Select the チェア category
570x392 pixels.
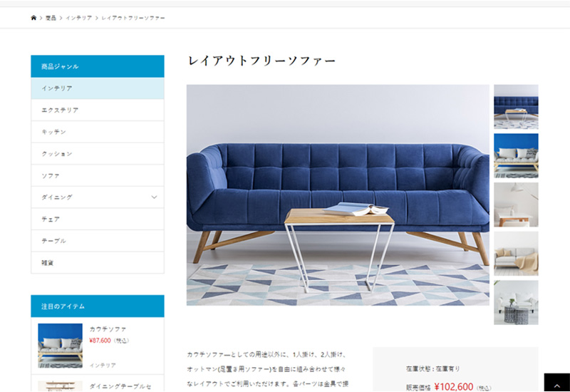[98, 220]
